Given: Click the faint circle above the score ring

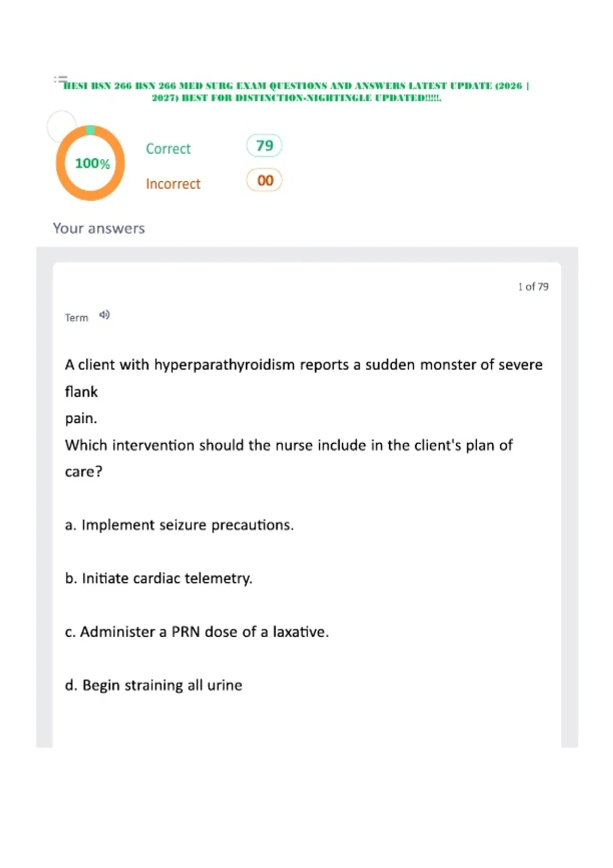Looking at the screenshot, I should click(62, 126).
